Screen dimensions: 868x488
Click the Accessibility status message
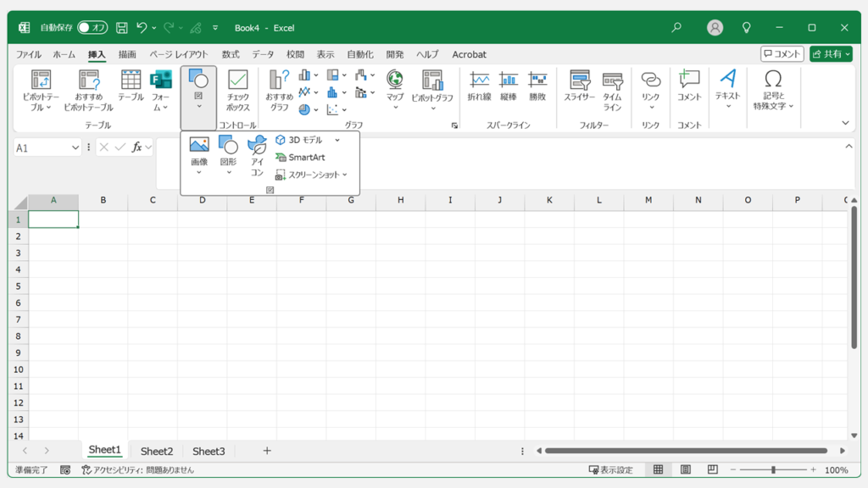click(138, 469)
